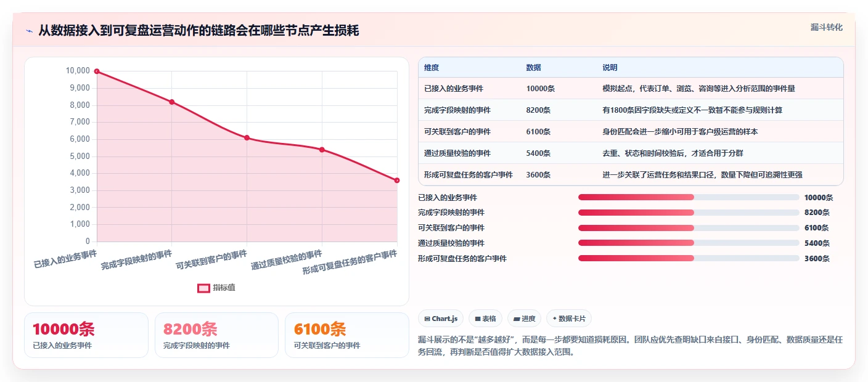The width and height of the screenshot is (868, 382).
Task: Select the 进度 chip
Action: point(524,319)
